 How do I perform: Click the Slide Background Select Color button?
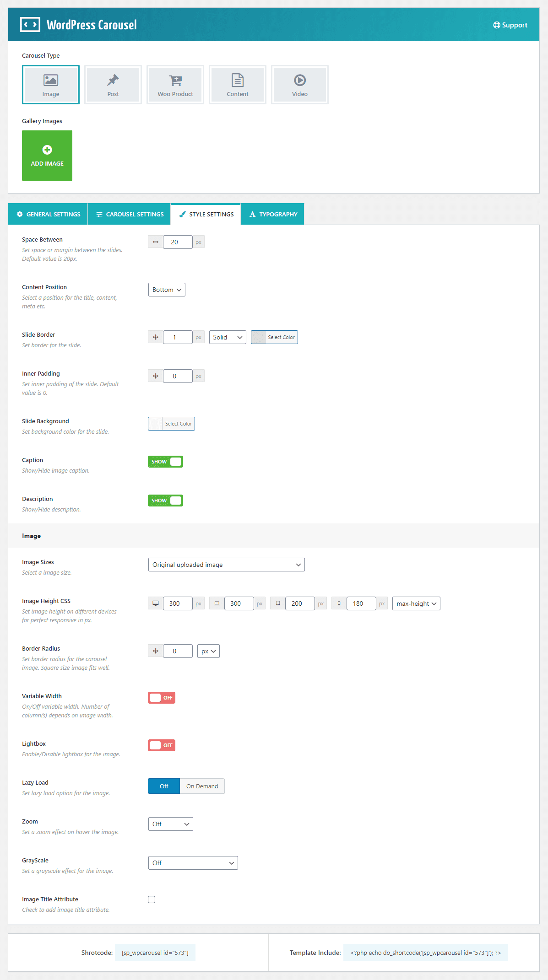(171, 424)
